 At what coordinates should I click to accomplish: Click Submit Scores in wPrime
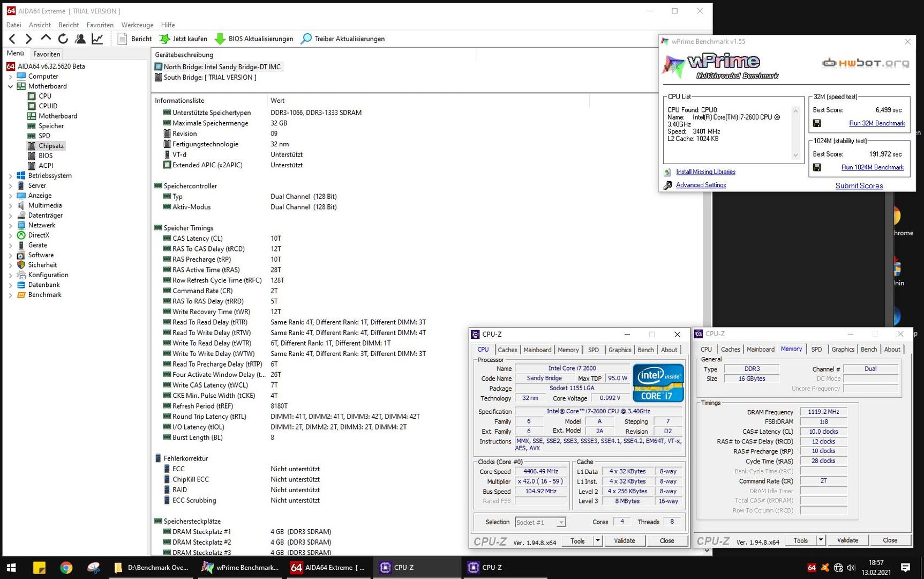click(x=859, y=185)
